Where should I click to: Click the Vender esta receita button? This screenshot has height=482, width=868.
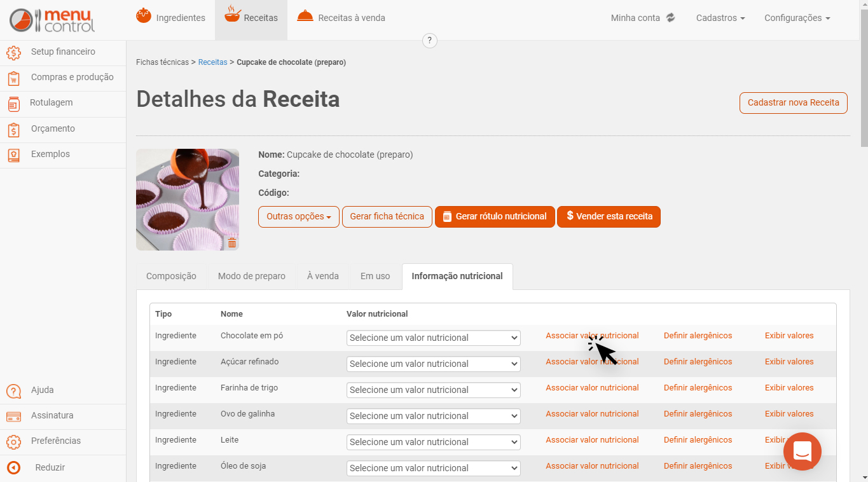click(609, 217)
